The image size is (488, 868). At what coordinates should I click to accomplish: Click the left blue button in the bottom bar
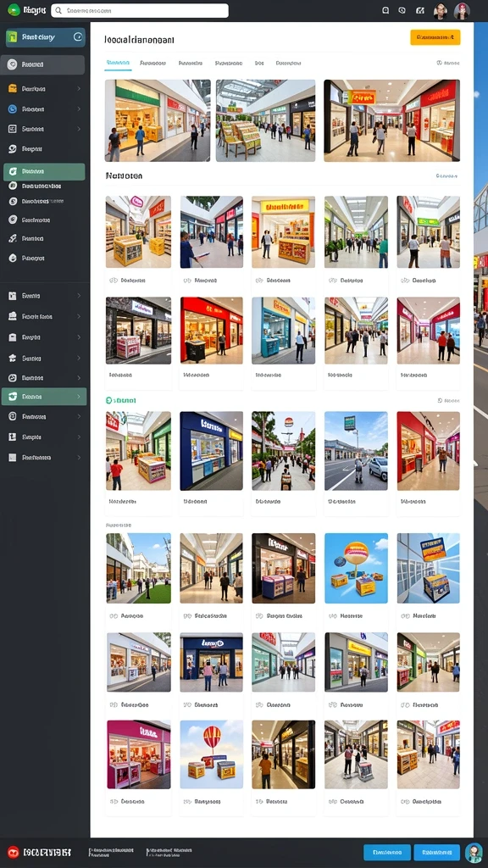(x=386, y=852)
